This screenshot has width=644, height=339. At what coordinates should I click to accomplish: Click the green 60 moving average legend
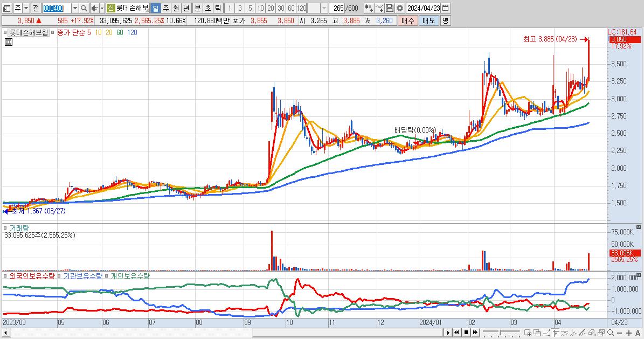(x=120, y=32)
